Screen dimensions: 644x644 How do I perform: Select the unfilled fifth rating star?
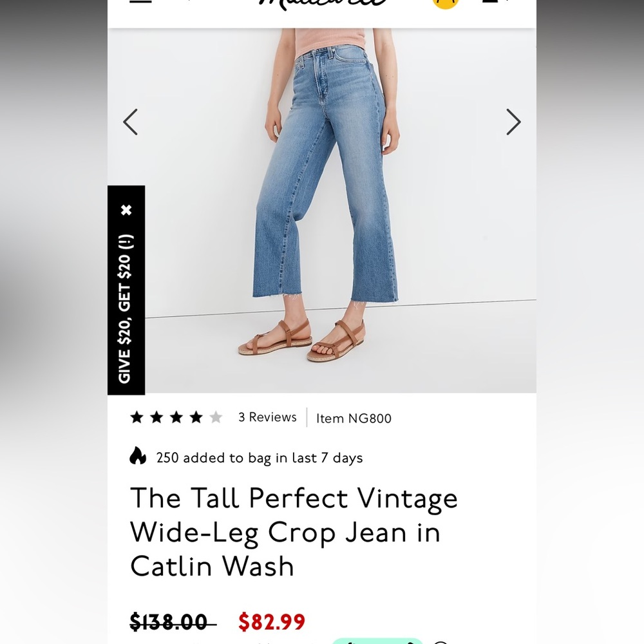(x=214, y=417)
